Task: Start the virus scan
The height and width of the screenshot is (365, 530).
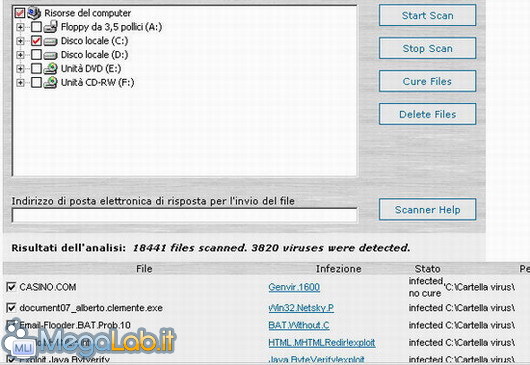Action: (428, 15)
